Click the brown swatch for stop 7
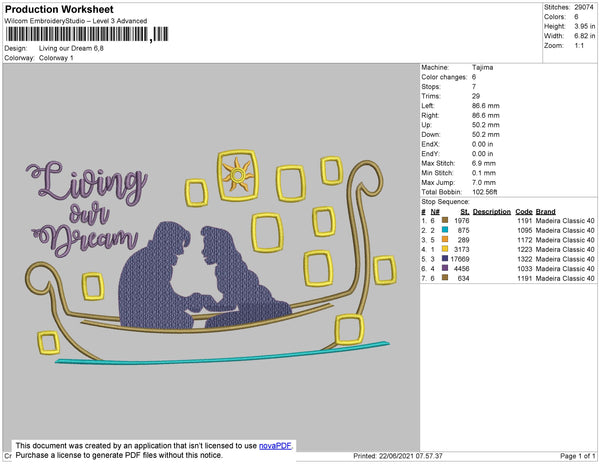The height and width of the screenshot is (464, 600). coord(445,278)
